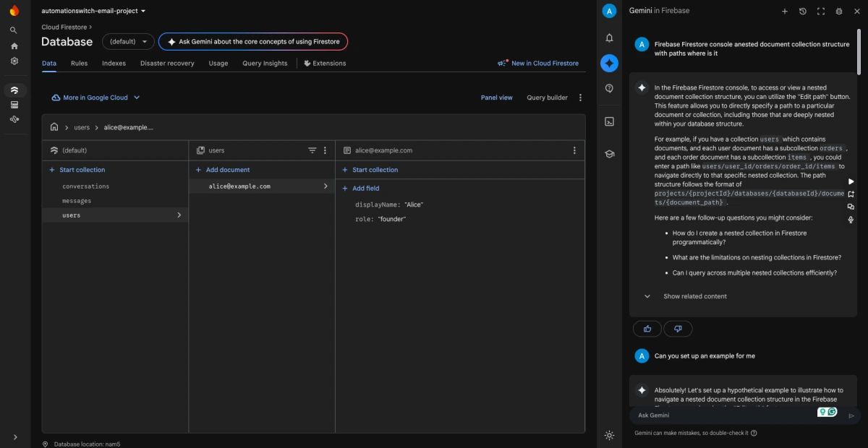The width and height of the screenshot is (868, 448).
Task: Open the Query builder
Action: click(547, 98)
